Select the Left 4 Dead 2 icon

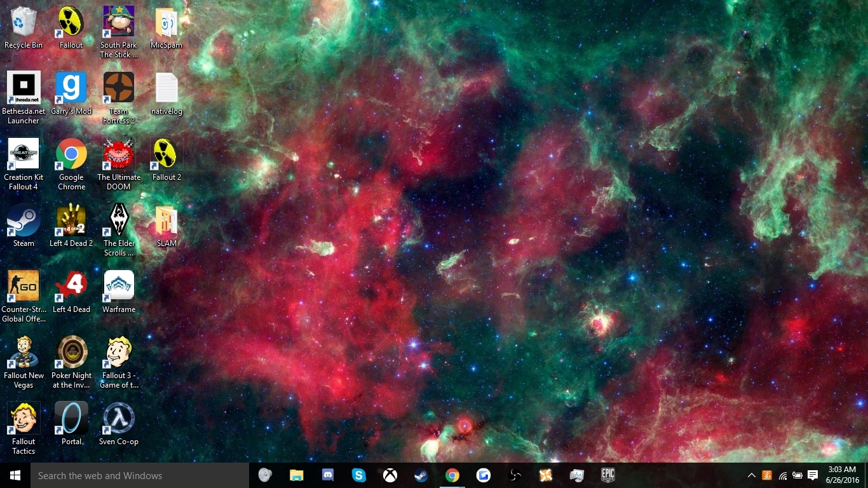tap(71, 226)
